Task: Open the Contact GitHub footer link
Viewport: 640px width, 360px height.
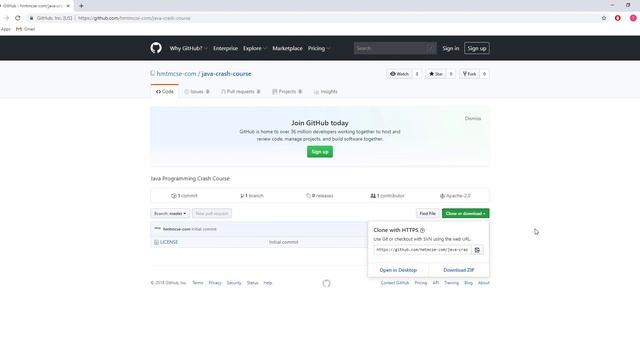Action: point(395,283)
